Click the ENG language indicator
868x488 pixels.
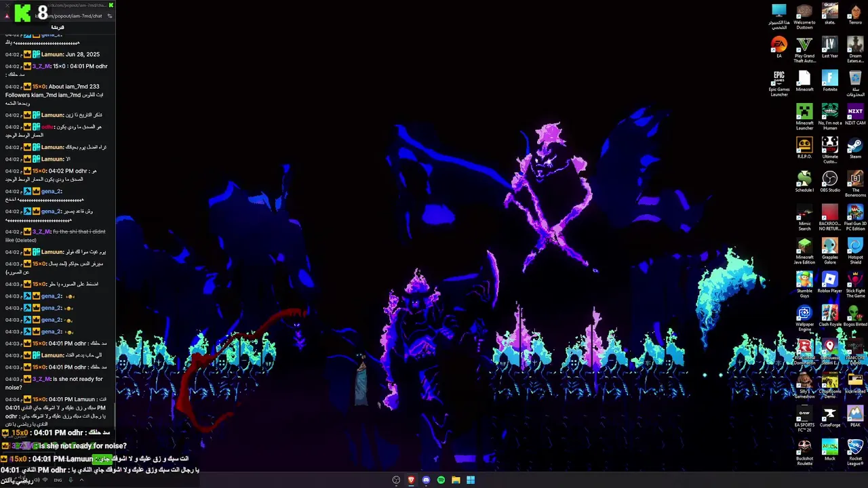tap(58, 480)
